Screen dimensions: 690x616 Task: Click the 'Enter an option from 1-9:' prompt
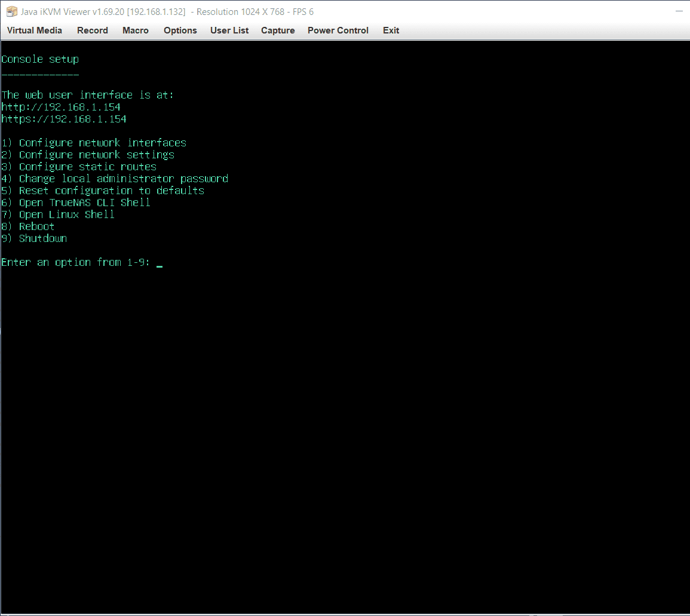pos(76,262)
